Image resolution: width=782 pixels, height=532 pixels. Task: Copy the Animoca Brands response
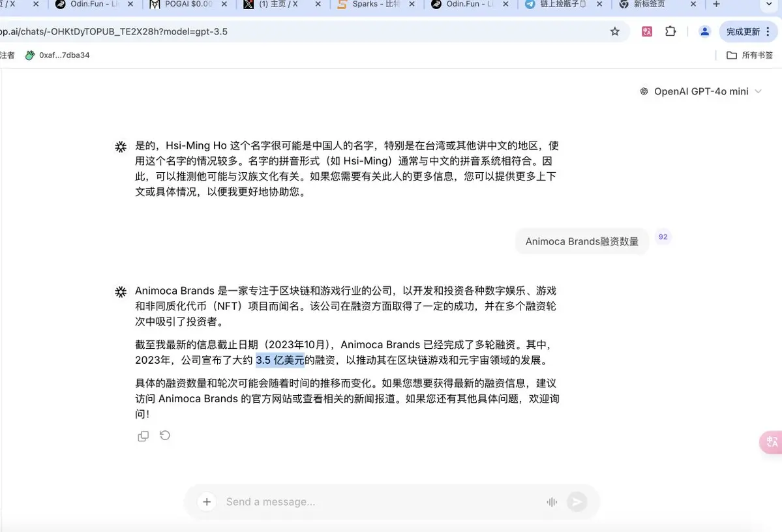point(143,436)
